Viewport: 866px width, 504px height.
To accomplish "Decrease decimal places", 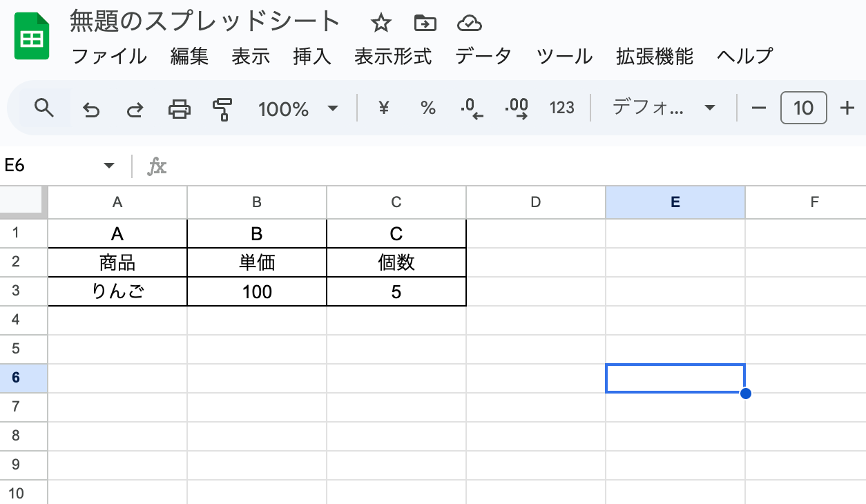I will tap(471, 108).
